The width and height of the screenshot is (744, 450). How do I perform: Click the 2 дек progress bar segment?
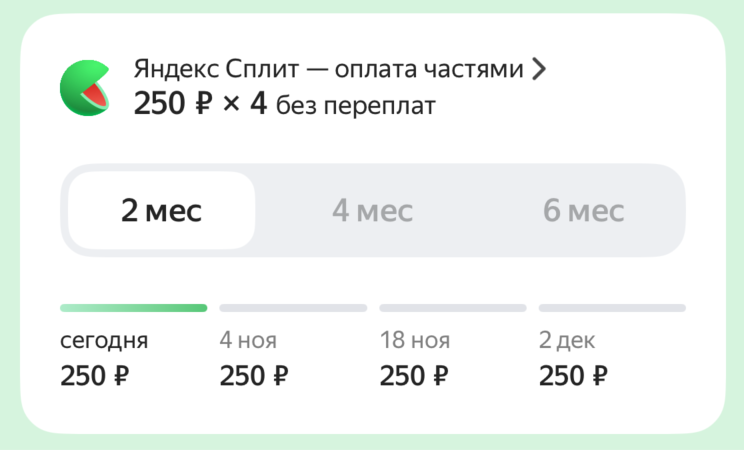point(612,308)
